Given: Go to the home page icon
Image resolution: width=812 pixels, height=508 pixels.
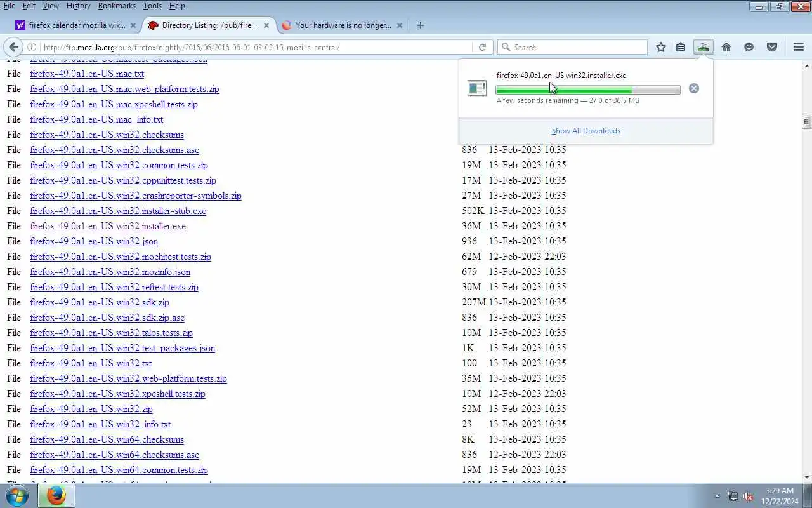Looking at the screenshot, I should 726,47.
